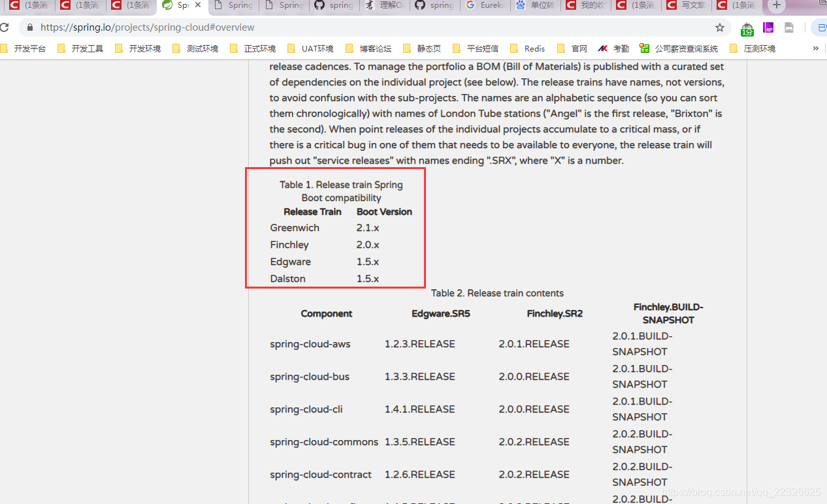Screen dimensions: 827x504
Task: Click the Component column header
Action: [327, 313]
